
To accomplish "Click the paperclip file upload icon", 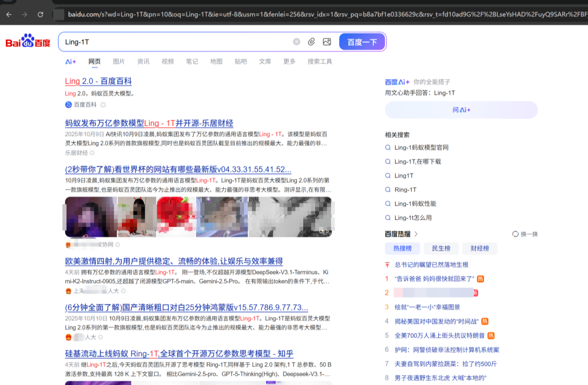I will point(311,41).
